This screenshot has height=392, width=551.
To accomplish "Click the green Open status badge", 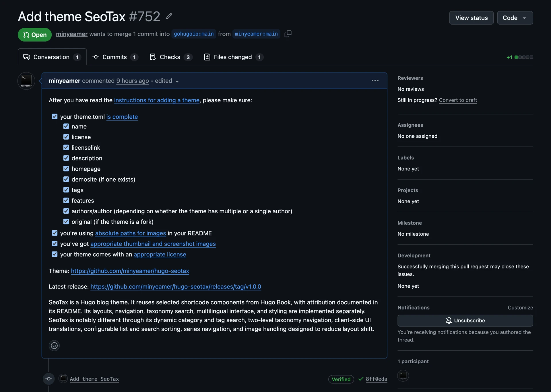I will click(35, 35).
